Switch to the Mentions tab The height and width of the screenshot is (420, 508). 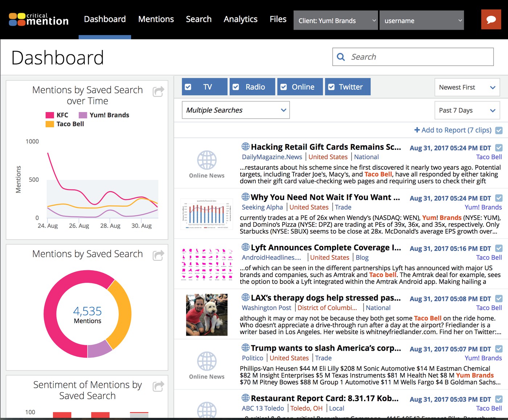click(156, 19)
